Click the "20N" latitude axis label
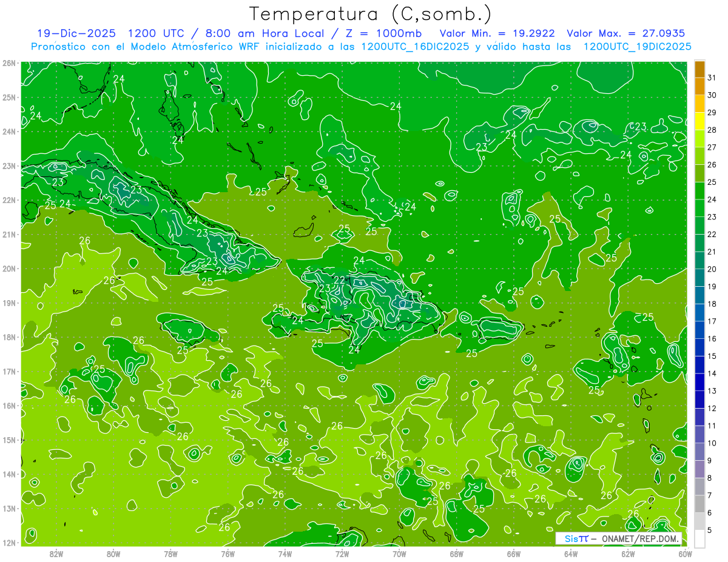The image size is (728, 562). pos(9,269)
